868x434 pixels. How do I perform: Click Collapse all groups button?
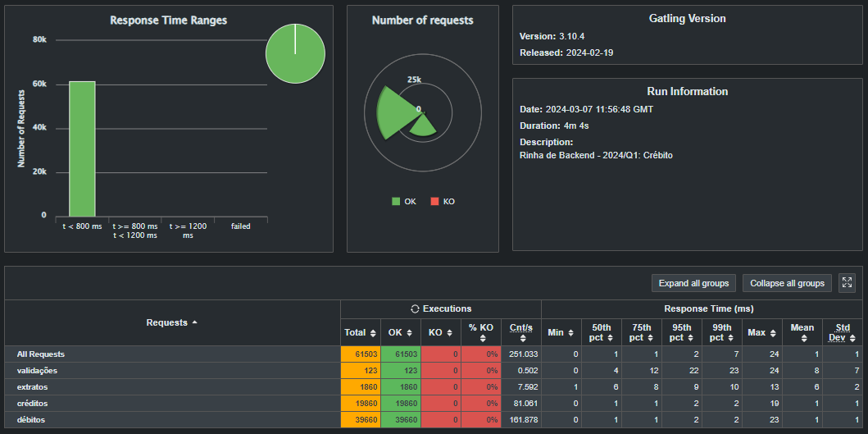click(787, 283)
